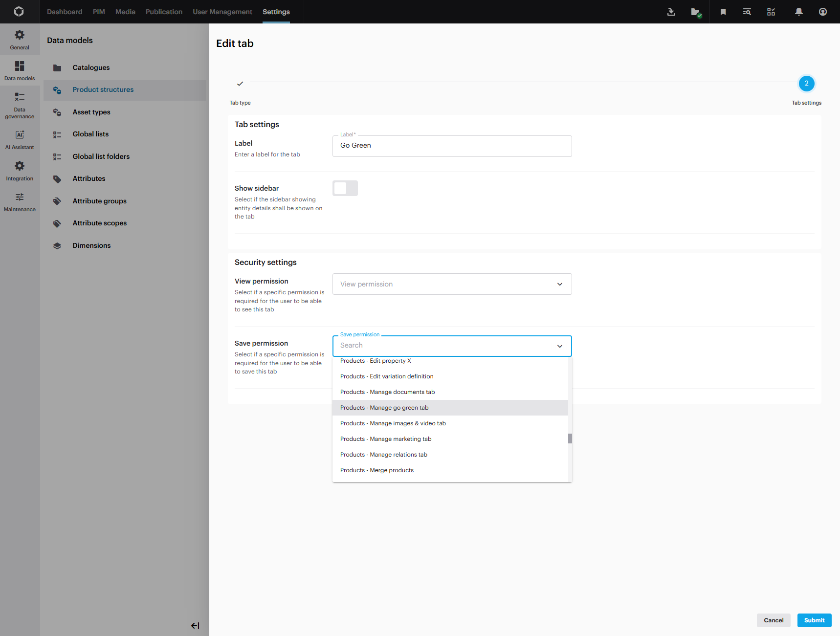The width and height of the screenshot is (840, 636).
Task: Open the bookmark icon in top bar
Action: pyautogui.click(x=723, y=12)
